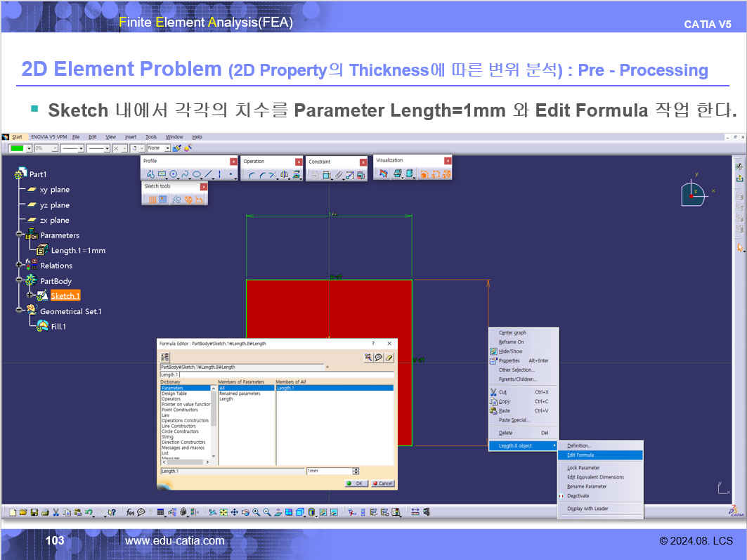Click the green graphic color swatch

click(x=17, y=148)
